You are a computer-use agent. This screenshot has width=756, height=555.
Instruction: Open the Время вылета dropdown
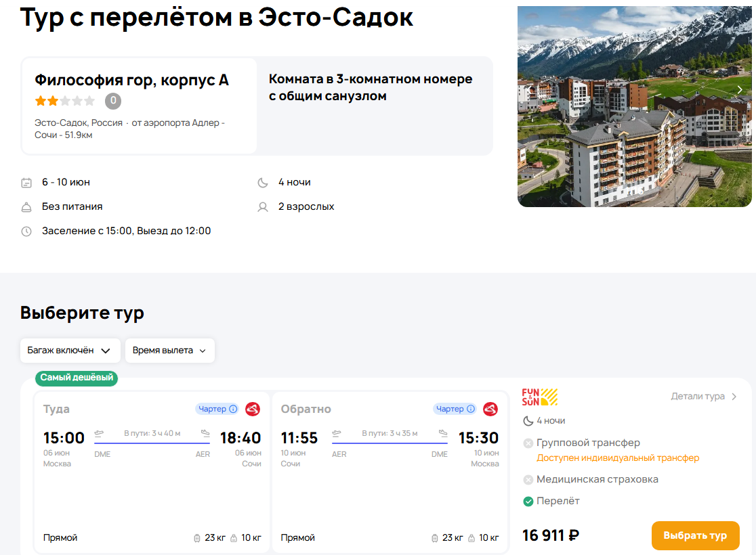pyautogui.click(x=170, y=350)
